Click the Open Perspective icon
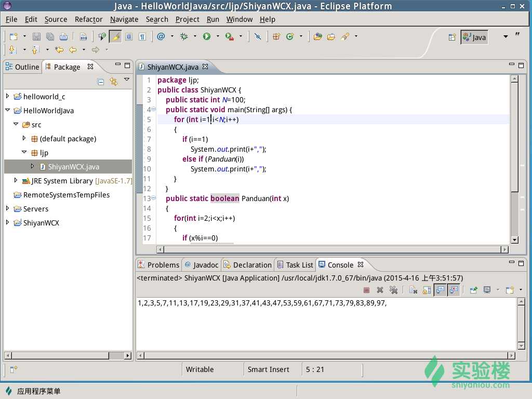532x399 pixels. tap(452, 37)
